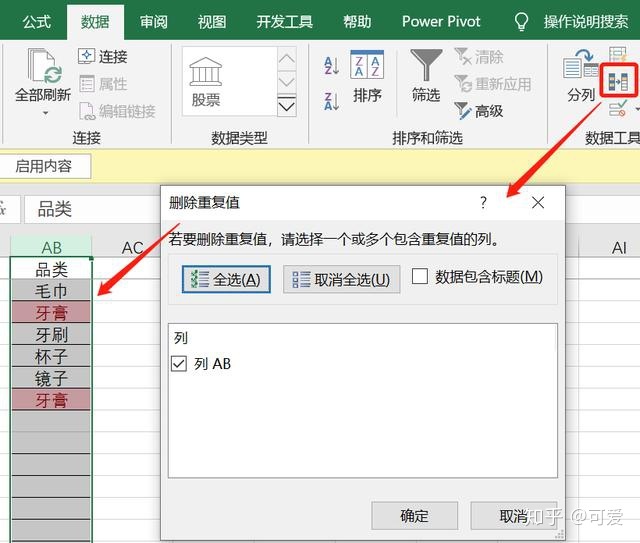
Task: Click the Select All (全选) button
Action: click(x=226, y=280)
